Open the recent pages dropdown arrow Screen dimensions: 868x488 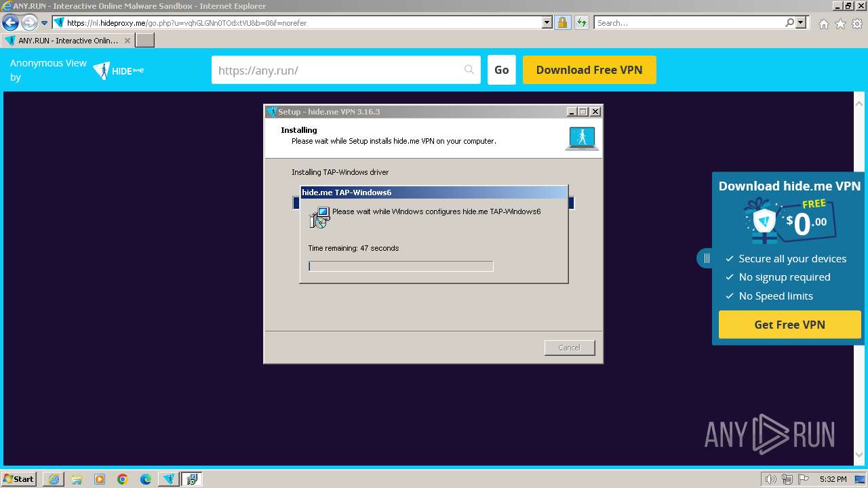coord(44,23)
